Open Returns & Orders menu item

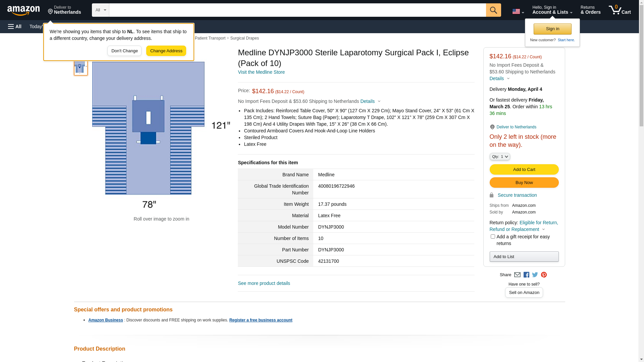[x=590, y=10]
